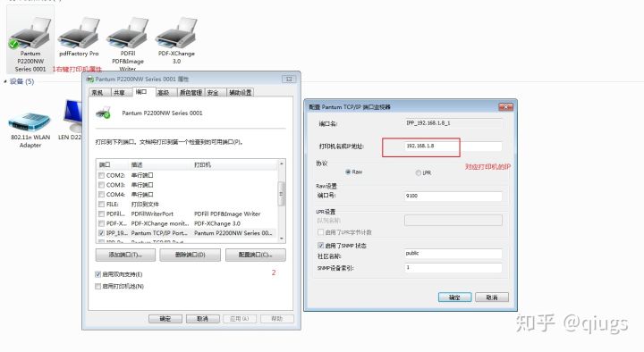The width and height of the screenshot is (644, 352).
Task: Toggle the 启用双向支持(E) checkbox
Action: point(97,274)
